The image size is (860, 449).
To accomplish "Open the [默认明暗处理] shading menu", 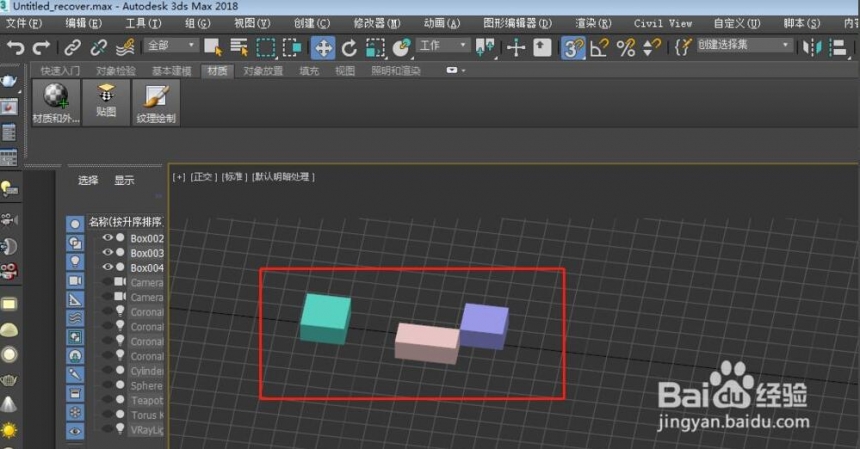I will tap(284, 177).
